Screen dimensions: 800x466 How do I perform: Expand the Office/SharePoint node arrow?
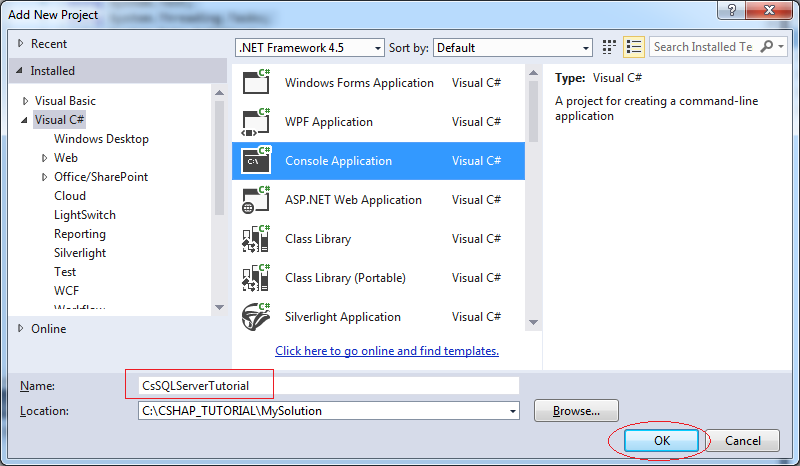point(45,177)
